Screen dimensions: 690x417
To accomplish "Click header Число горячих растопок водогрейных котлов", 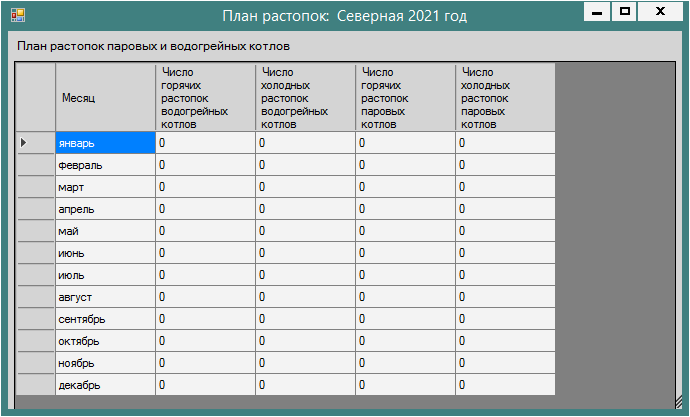I will pyautogui.click(x=205, y=98).
